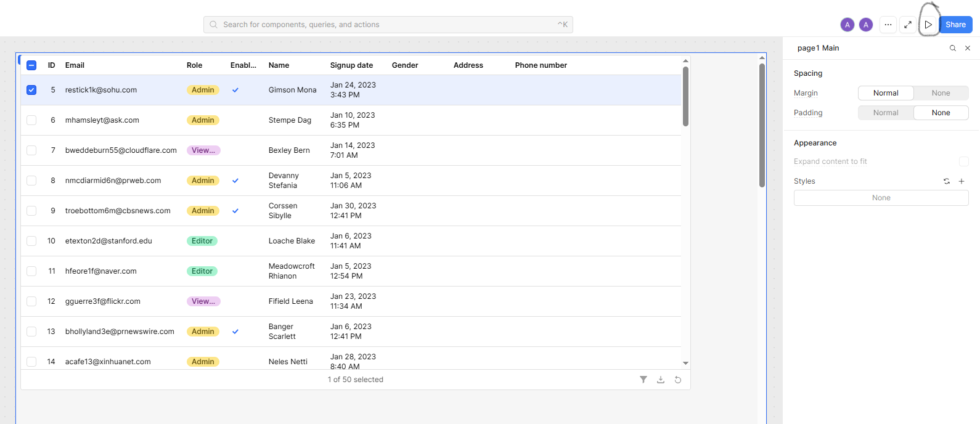This screenshot has height=424, width=980.
Task: Refresh the table using reload icon
Action: [x=677, y=380]
